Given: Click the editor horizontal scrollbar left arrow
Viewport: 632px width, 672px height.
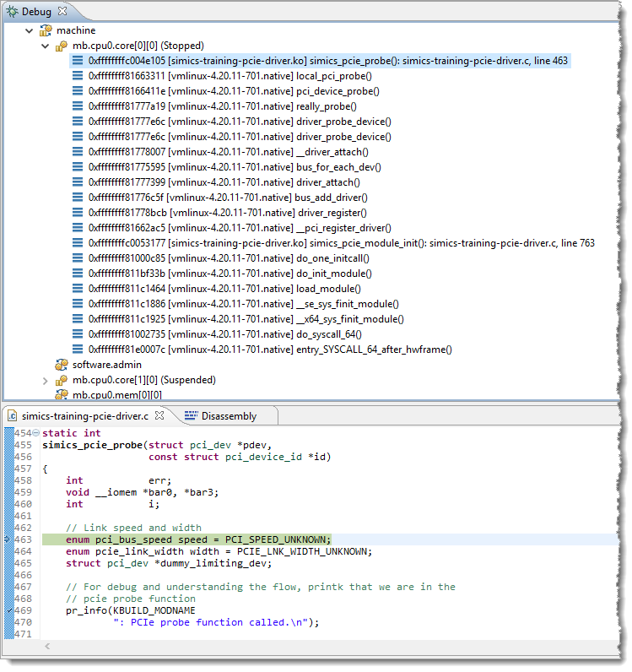Looking at the screenshot, I should click(x=47, y=647).
